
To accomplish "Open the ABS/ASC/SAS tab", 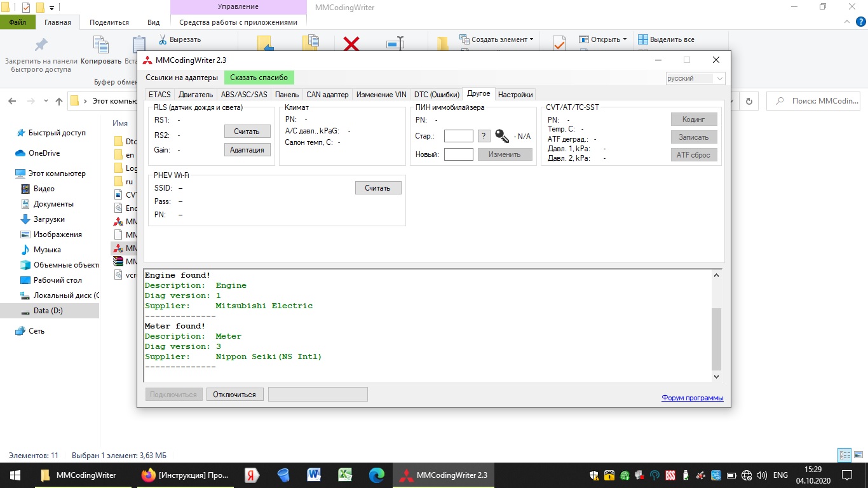I will (x=244, y=95).
